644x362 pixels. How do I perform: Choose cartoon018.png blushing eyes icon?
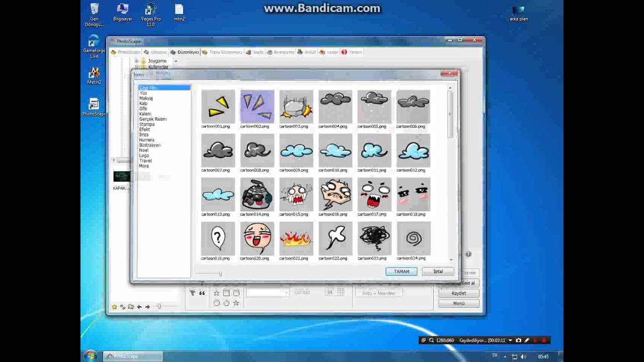point(413,195)
